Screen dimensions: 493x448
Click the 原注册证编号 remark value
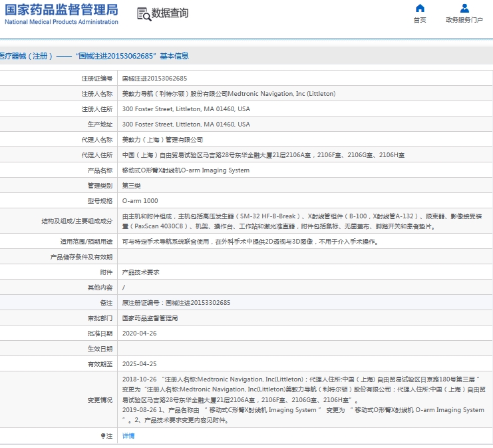(176, 303)
